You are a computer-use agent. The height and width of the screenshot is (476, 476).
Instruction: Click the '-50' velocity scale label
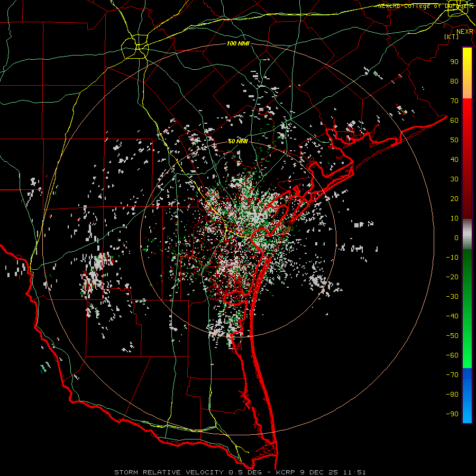pos(452,336)
